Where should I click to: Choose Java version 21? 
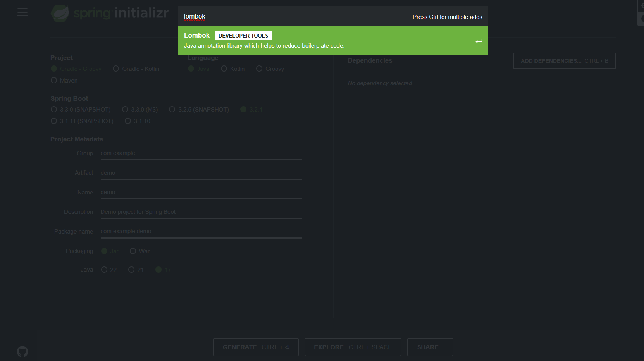(x=136, y=270)
